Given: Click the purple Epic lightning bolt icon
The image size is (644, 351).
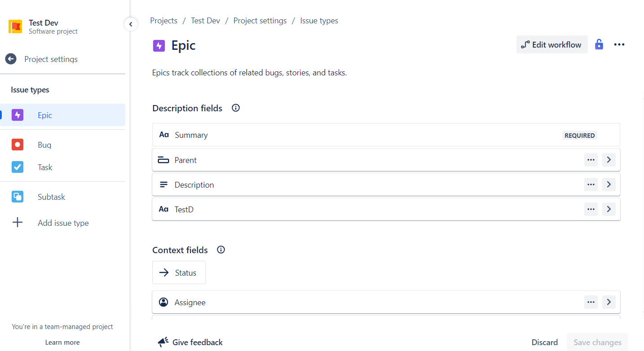Looking at the screenshot, I should pyautogui.click(x=17, y=115).
